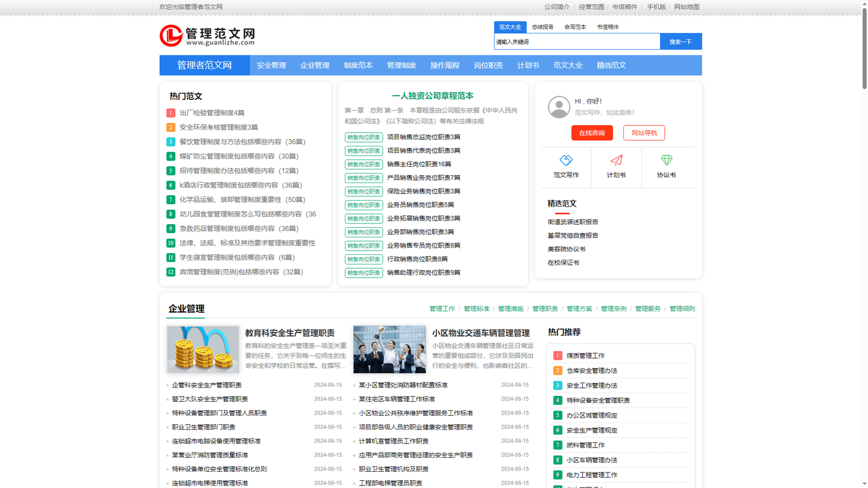Open 业务销售专员岗位职责8篇

(x=424, y=245)
